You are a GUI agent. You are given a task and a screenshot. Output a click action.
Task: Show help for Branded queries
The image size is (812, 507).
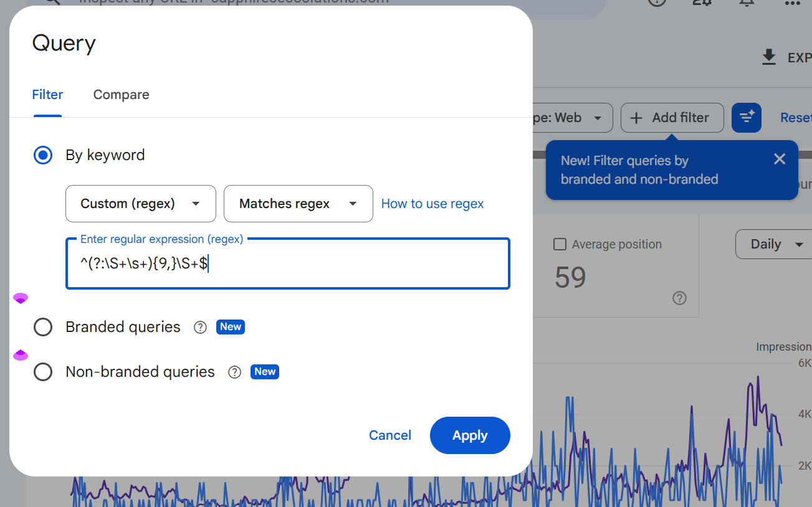click(200, 327)
